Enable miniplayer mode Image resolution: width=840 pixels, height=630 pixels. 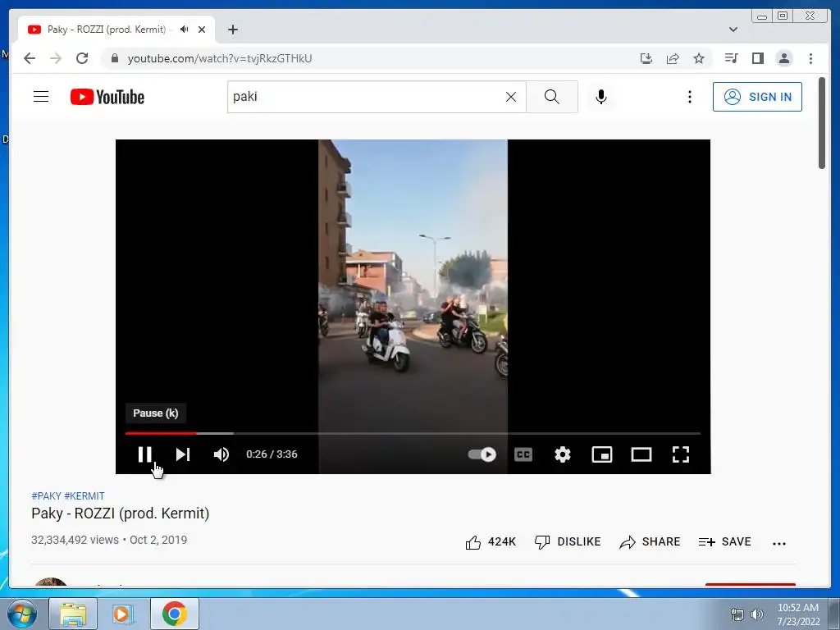[x=601, y=454]
